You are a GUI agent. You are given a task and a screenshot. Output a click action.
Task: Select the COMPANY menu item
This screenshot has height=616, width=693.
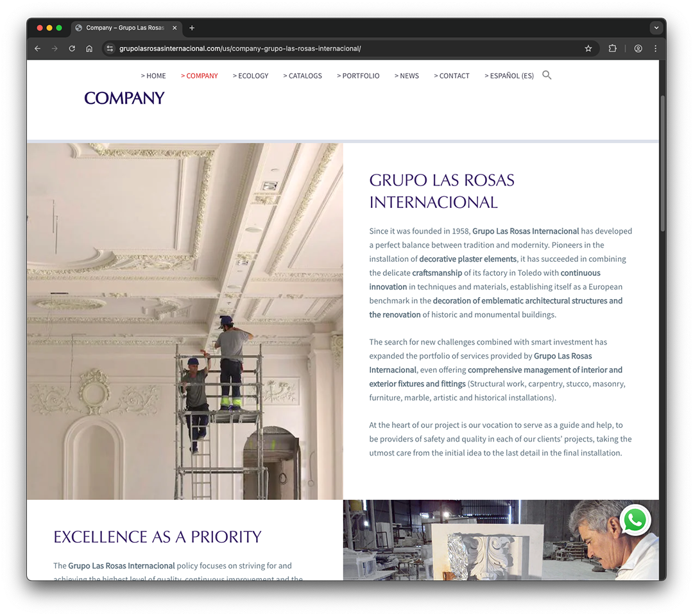click(x=200, y=76)
